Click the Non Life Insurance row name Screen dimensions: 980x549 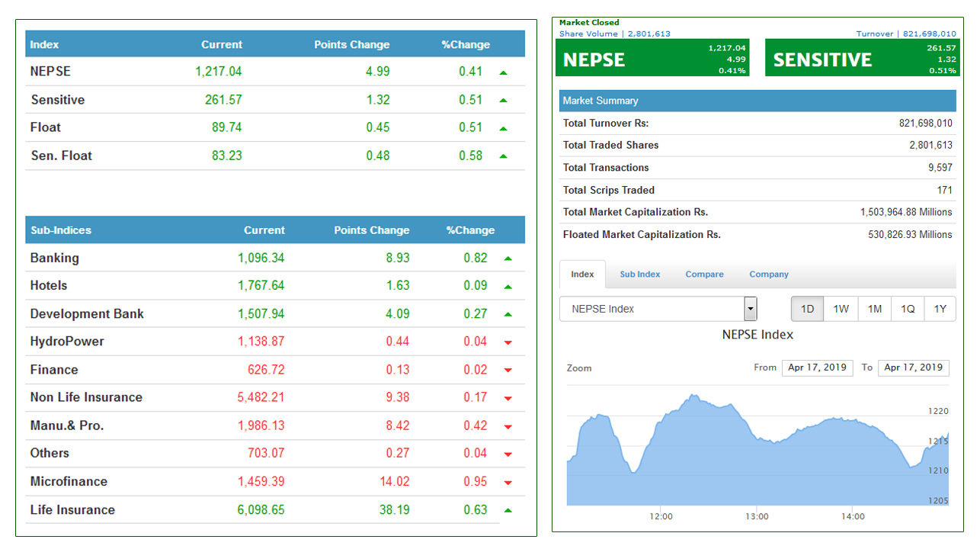[86, 396]
